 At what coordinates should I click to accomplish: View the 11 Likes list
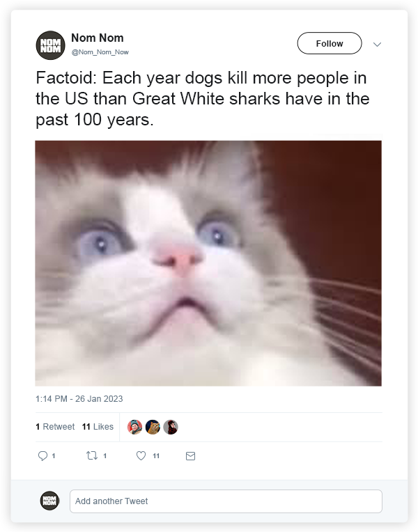(x=98, y=426)
